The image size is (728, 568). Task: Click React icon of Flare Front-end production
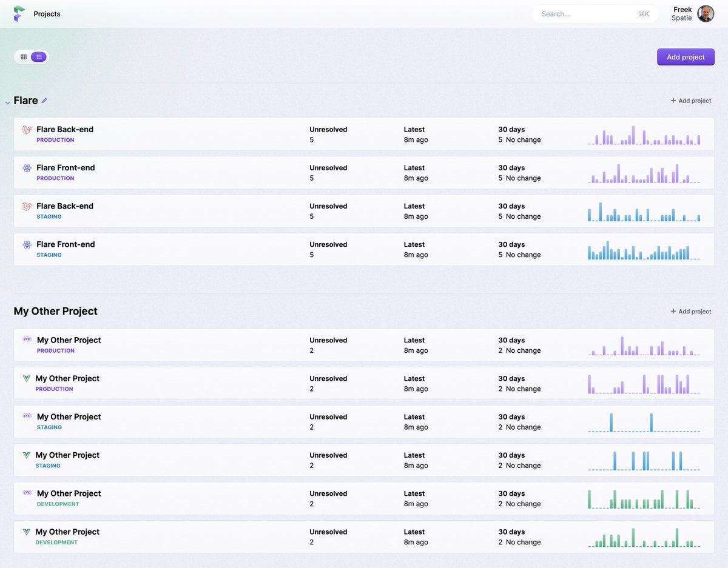click(27, 168)
